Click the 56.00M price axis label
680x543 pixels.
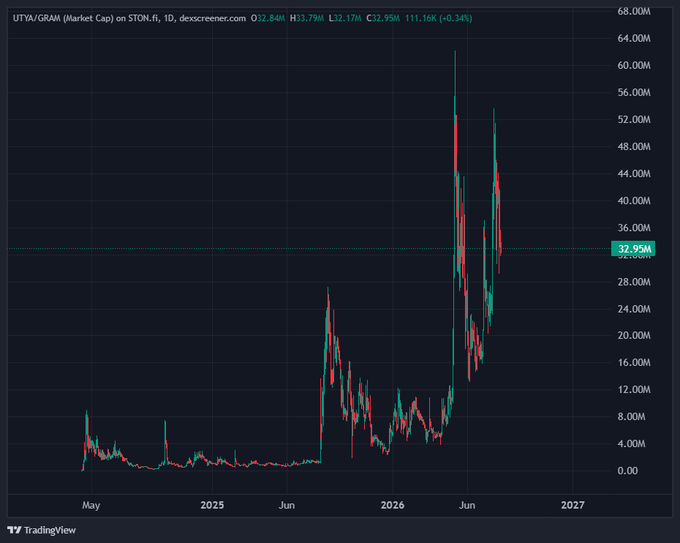(x=634, y=92)
